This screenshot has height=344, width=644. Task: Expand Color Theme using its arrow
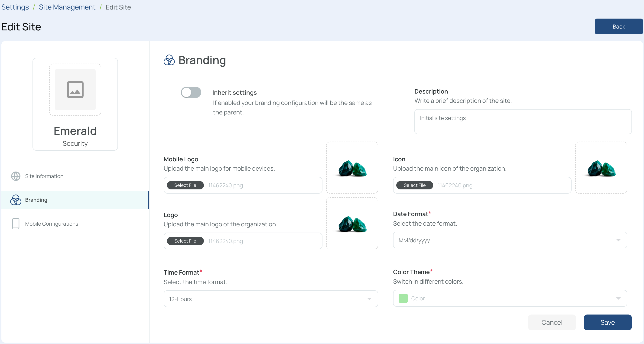pos(618,298)
